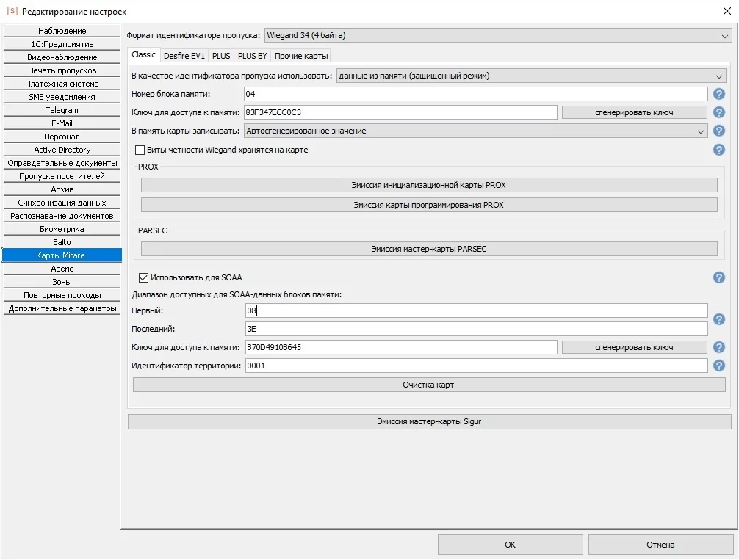Click the territory identifier input field
Image resolution: width=739 pixels, height=560 pixels.
click(475, 366)
